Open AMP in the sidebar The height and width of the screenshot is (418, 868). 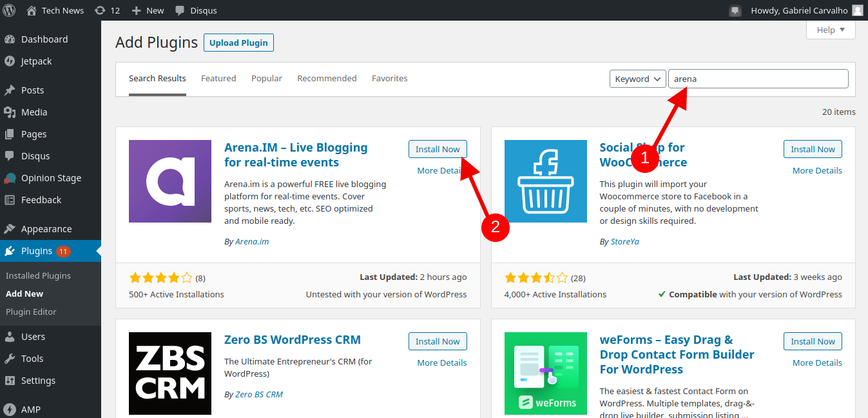coord(50,410)
